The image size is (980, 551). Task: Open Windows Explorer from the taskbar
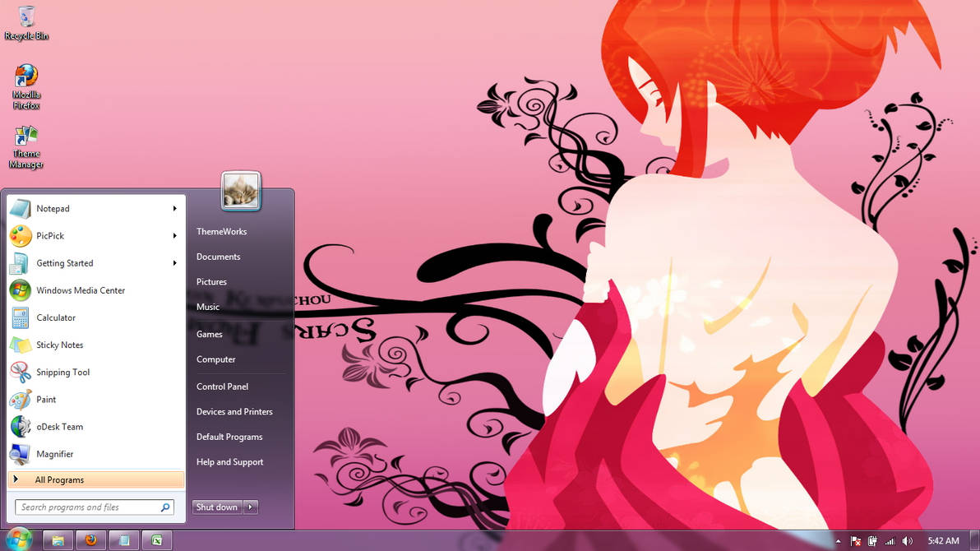click(58, 540)
